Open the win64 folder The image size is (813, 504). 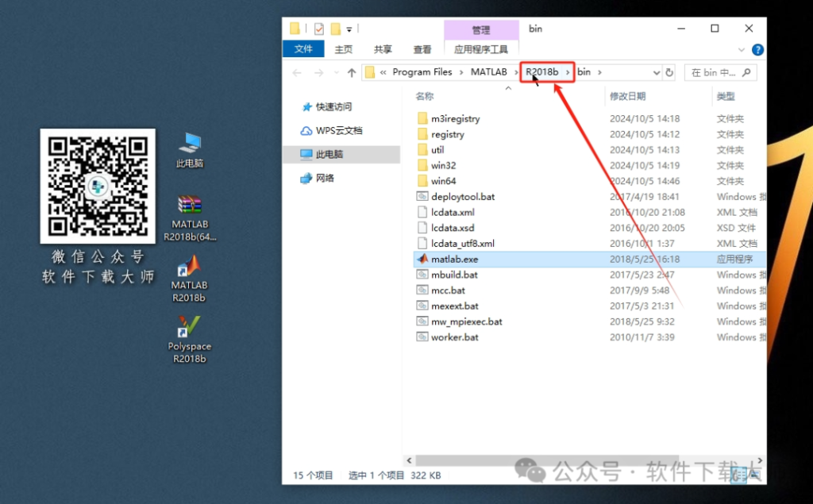(x=442, y=180)
